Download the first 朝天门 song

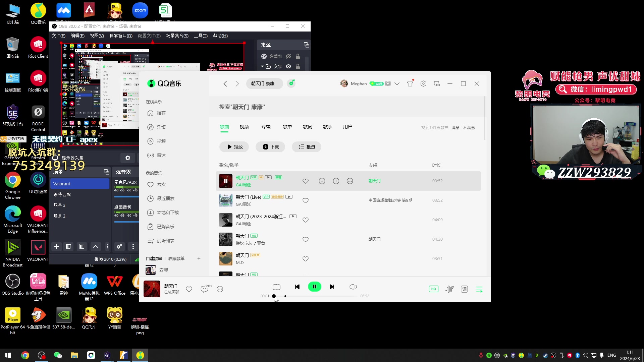(322, 181)
